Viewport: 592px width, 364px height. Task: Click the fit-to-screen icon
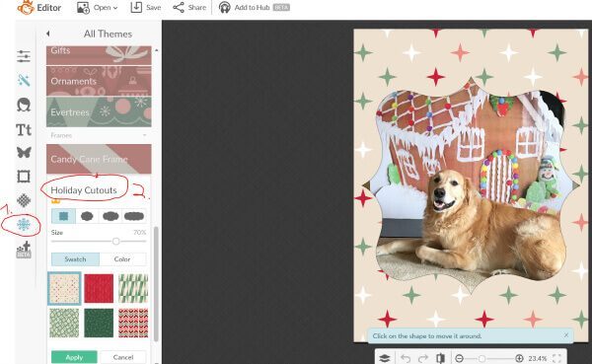[556, 358]
